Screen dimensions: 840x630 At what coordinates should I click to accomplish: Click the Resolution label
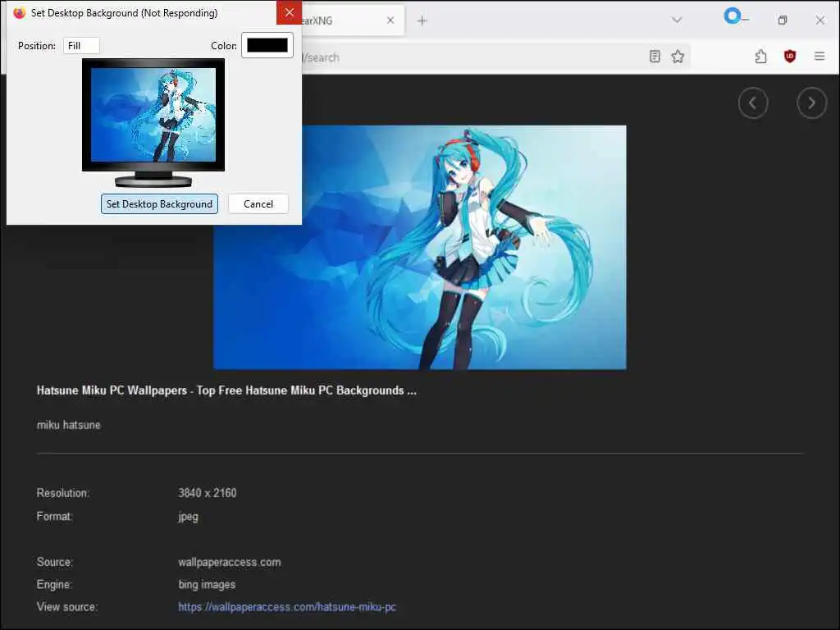point(62,493)
